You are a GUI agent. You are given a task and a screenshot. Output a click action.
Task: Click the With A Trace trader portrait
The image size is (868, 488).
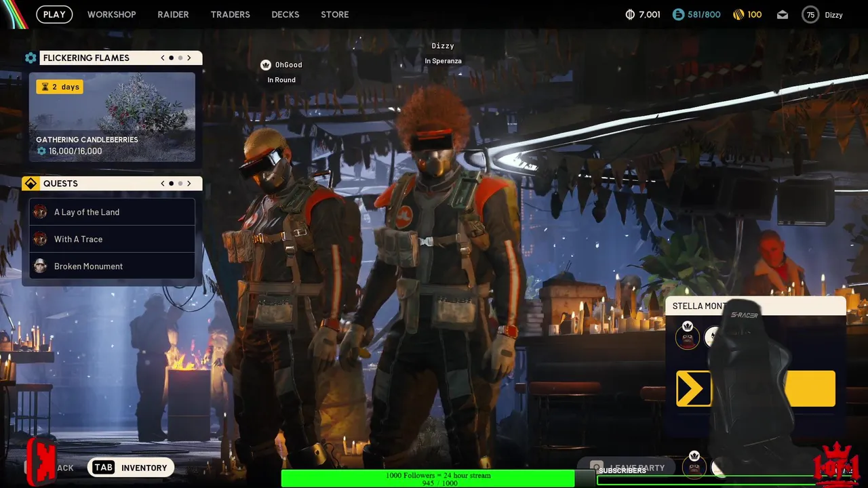click(40, 239)
